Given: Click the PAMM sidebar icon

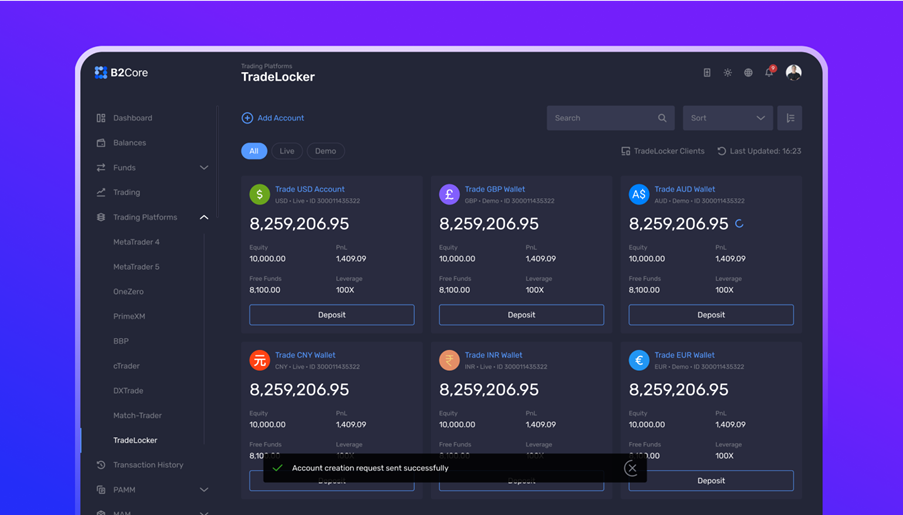Looking at the screenshot, I should [101, 490].
